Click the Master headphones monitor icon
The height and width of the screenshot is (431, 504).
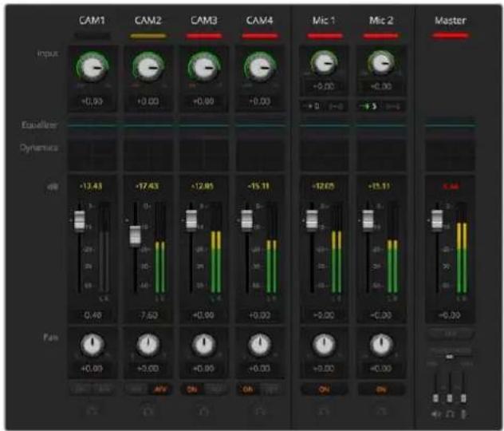coord(450,414)
